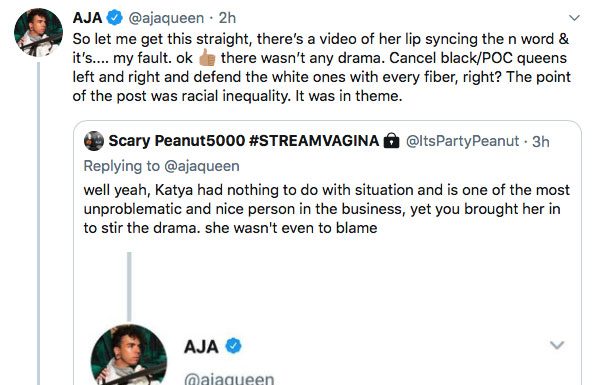Screen dimensions: 595x385
Task: Open the large AJA avatar in nested tweet
Action: [x=129, y=355]
